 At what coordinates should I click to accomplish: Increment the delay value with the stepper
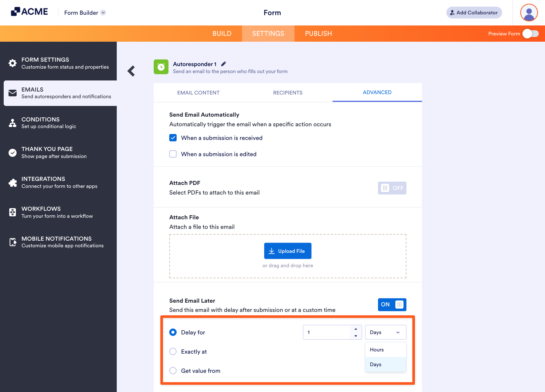pyautogui.click(x=356, y=329)
